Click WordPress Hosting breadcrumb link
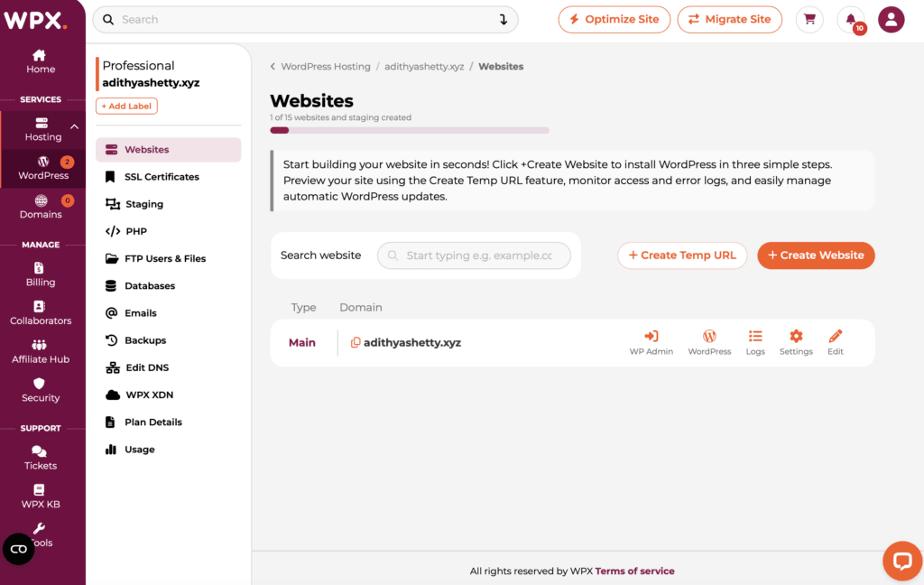The height and width of the screenshot is (585, 924). (x=326, y=67)
